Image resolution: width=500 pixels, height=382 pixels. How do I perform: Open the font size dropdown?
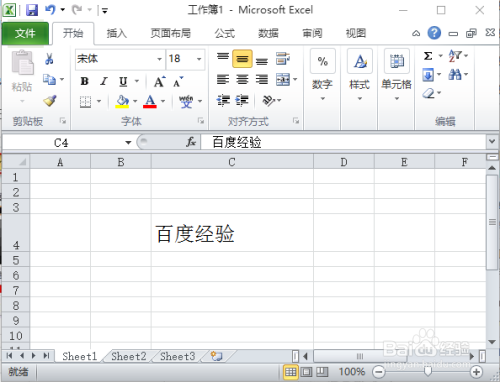(199, 59)
